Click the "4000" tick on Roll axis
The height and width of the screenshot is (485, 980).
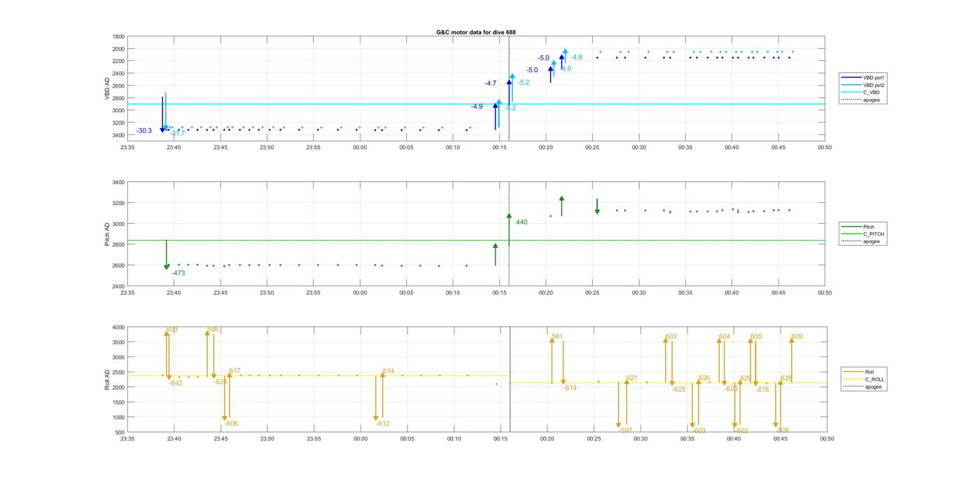[x=119, y=327]
